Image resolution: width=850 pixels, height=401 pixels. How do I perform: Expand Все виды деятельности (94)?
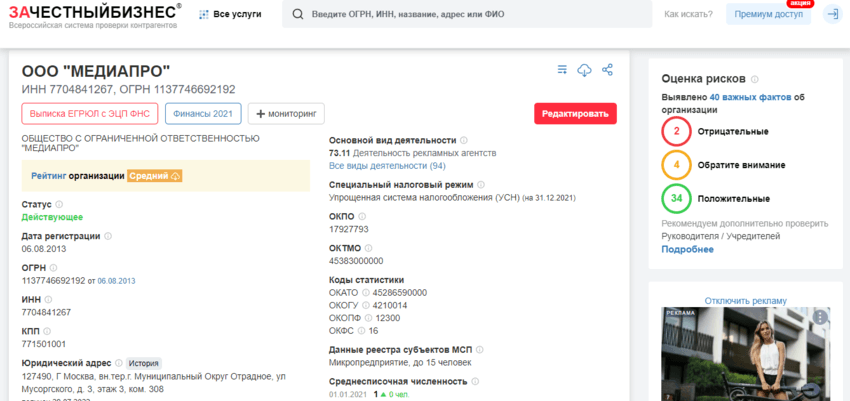point(388,165)
